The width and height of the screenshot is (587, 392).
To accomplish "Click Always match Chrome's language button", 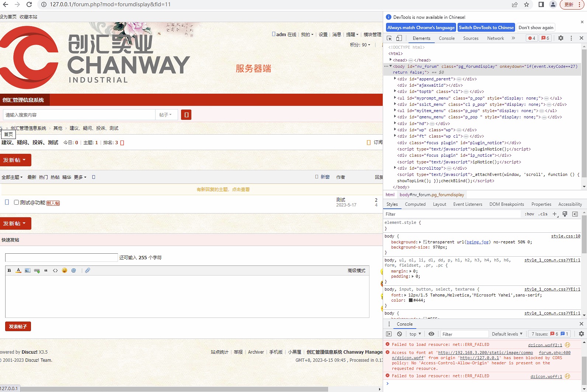I will [421, 28].
